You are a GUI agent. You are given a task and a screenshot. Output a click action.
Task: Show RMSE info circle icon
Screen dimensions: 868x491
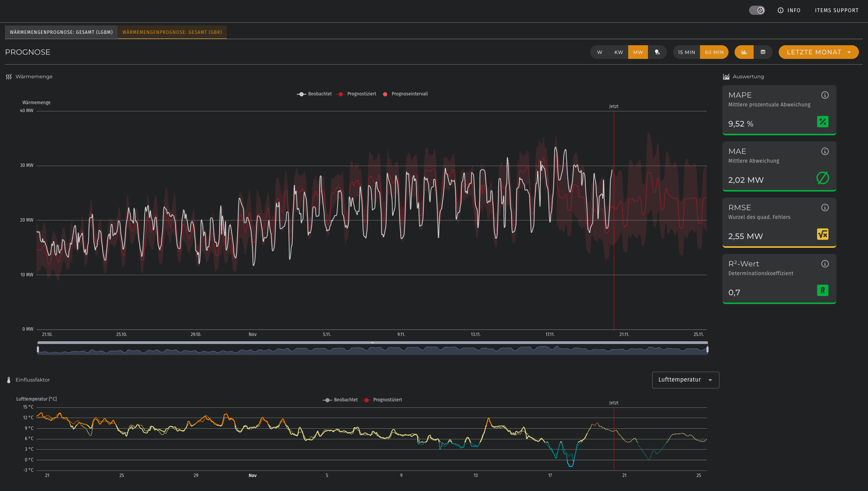825,207
